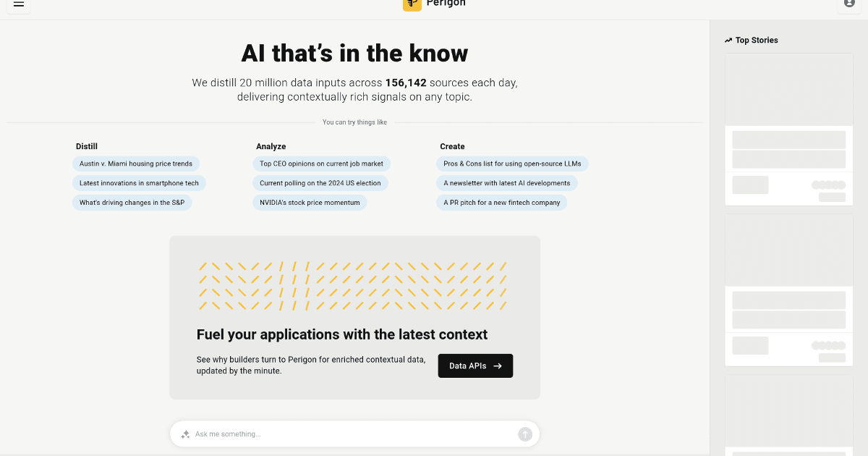
Task: Click the Data APIs button
Action: 475,366
